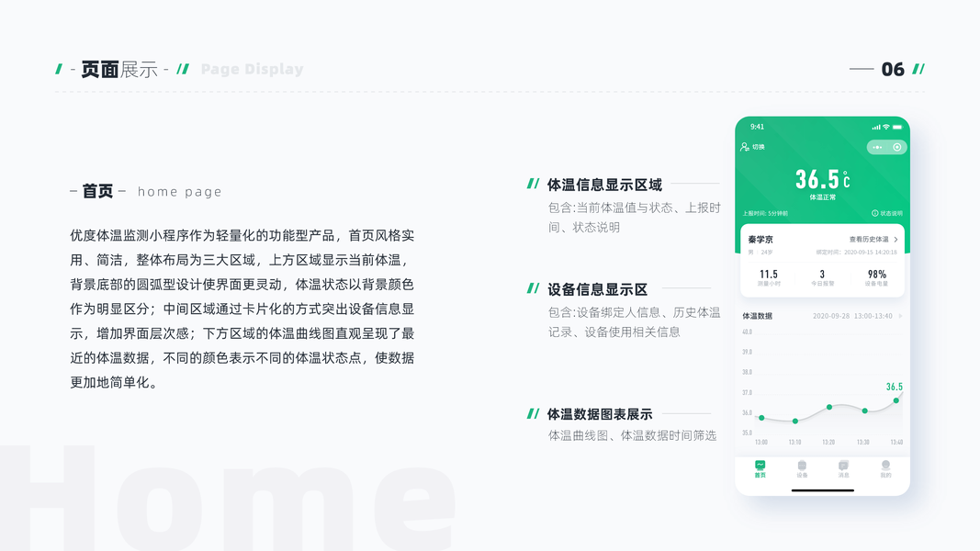Open the mini-program more options (three dots)
The height and width of the screenshot is (551, 980).
point(877,148)
